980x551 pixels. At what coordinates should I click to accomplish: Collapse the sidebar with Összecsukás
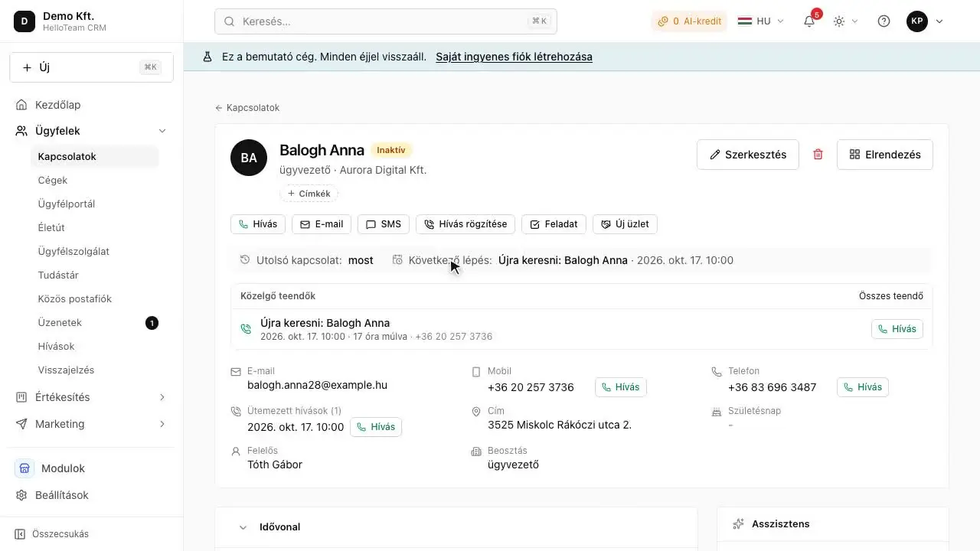tap(52, 534)
